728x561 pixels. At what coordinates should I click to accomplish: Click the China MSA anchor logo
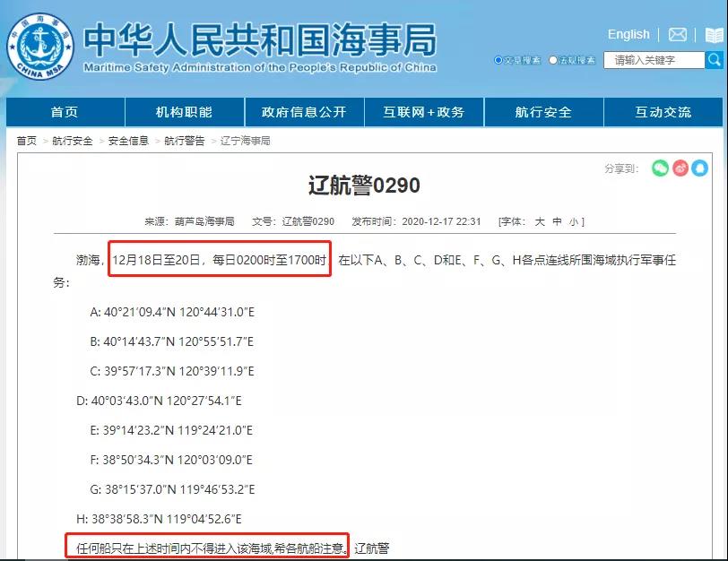click(x=40, y=47)
